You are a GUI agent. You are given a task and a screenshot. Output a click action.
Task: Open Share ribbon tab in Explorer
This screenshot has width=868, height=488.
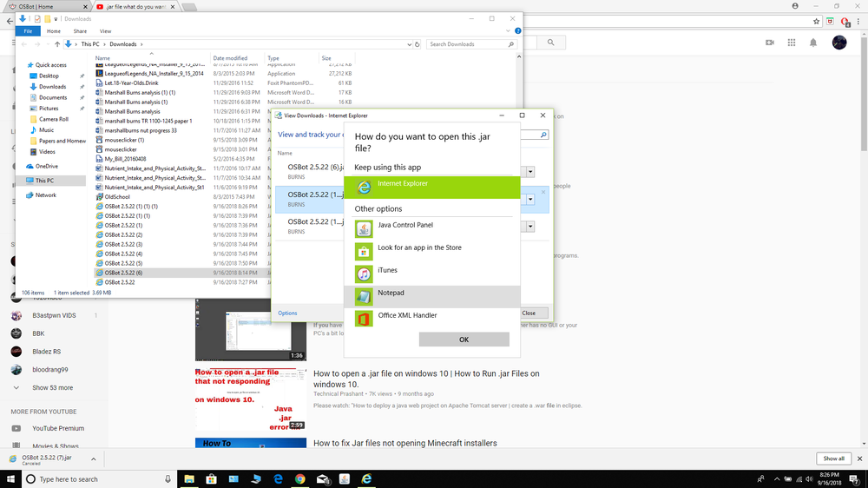80,31
